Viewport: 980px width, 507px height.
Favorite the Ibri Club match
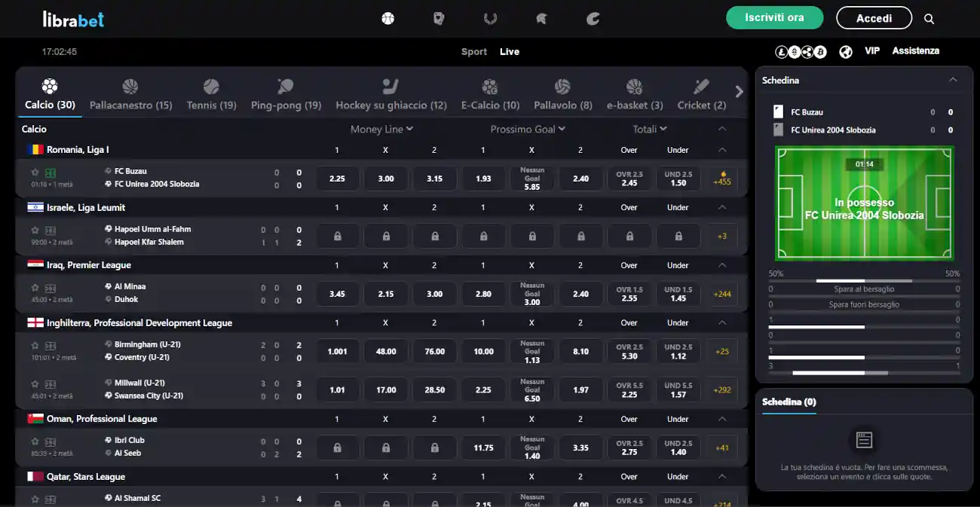pyautogui.click(x=35, y=441)
